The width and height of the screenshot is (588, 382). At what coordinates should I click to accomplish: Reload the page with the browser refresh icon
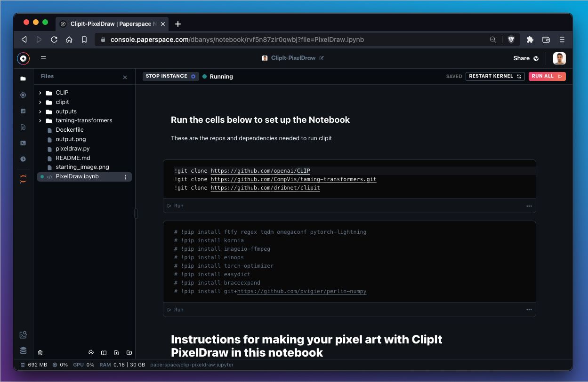[x=54, y=40]
